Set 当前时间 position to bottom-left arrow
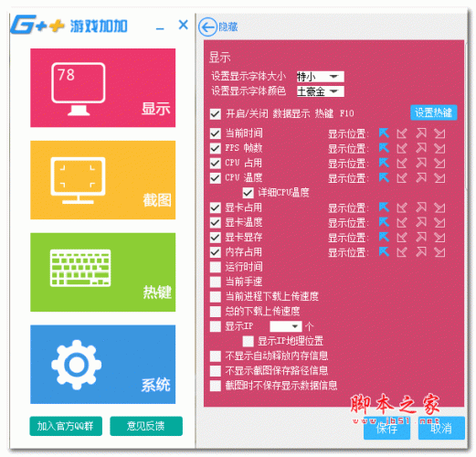The height and width of the screenshot is (457, 476). (x=402, y=133)
